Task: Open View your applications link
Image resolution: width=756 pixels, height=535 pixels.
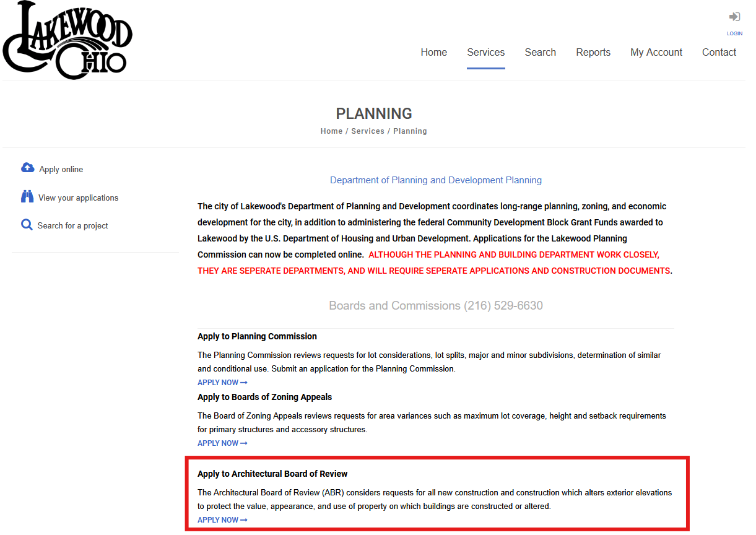Action: [78, 198]
